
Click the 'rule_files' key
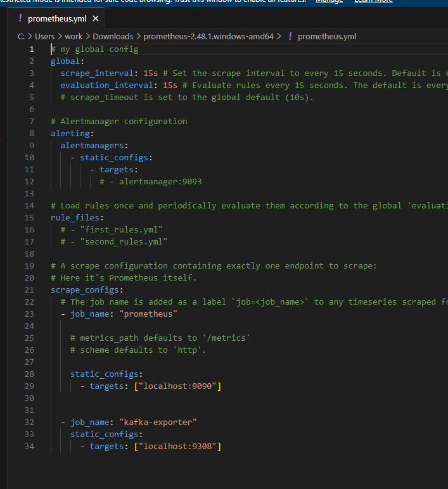coord(75,218)
